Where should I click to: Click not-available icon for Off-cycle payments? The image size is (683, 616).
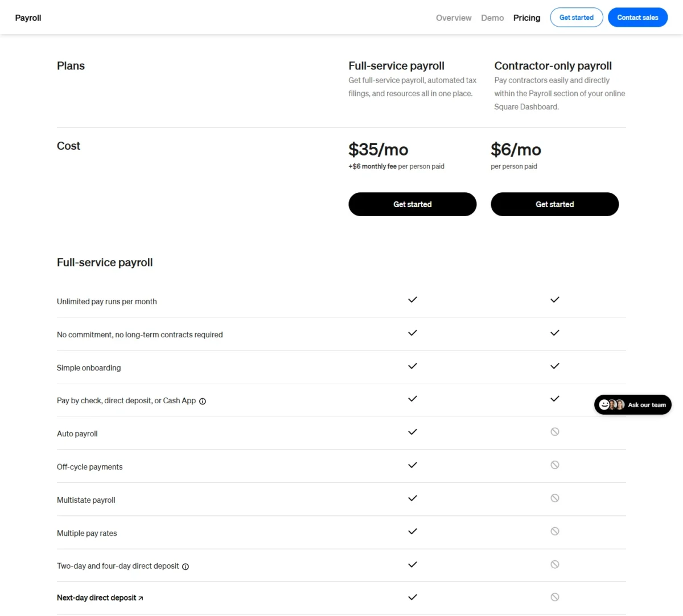pos(555,465)
